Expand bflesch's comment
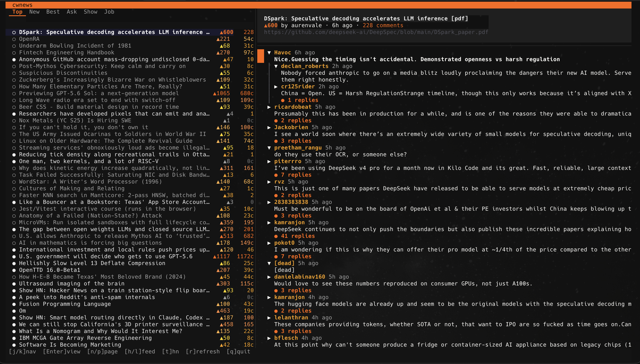 pyautogui.click(x=269, y=338)
